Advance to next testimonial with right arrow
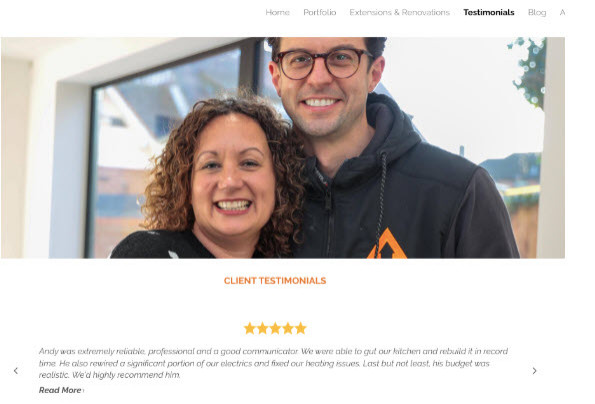The height and width of the screenshot is (404, 595). pyautogui.click(x=534, y=371)
